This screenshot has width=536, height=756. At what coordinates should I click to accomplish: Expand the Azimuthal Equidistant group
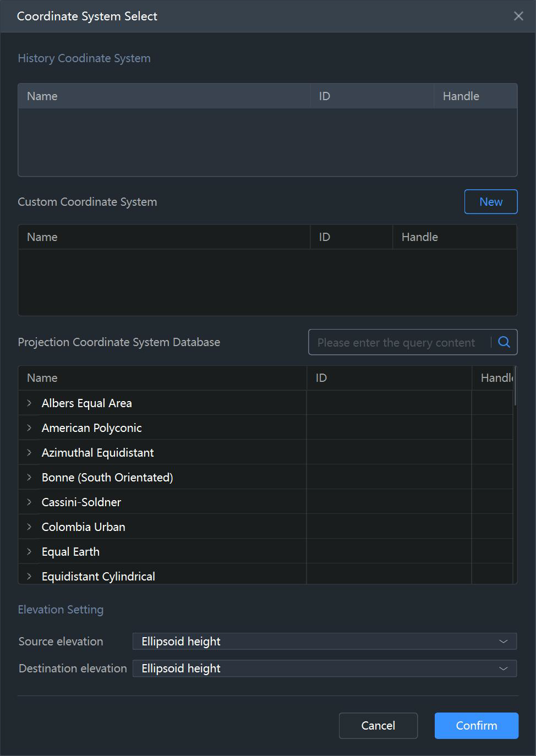29,452
